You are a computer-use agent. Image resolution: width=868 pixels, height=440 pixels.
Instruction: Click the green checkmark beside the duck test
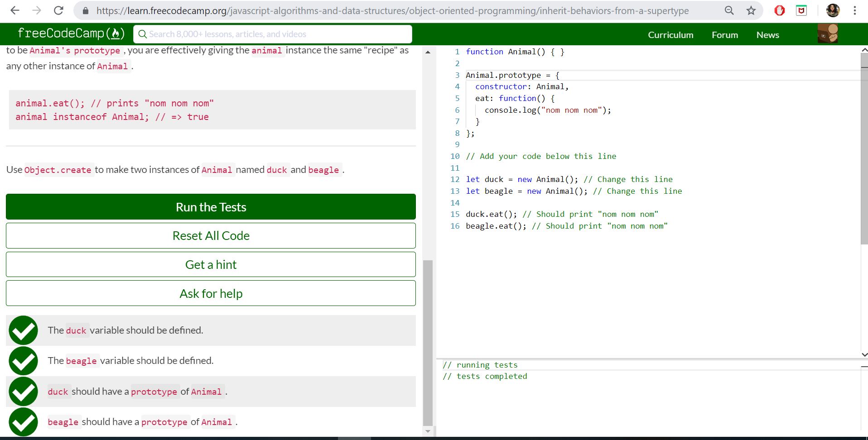click(23, 330)
